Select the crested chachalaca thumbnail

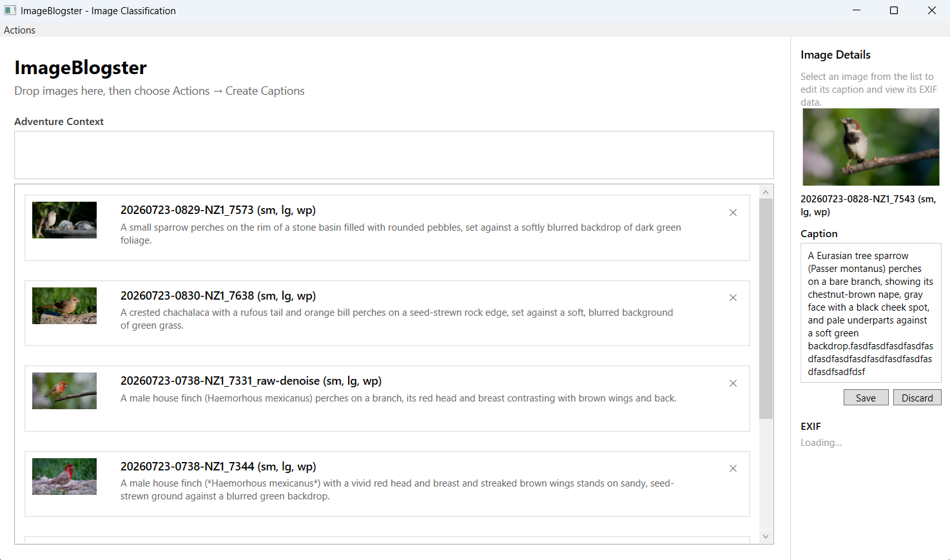click(64, 305)
